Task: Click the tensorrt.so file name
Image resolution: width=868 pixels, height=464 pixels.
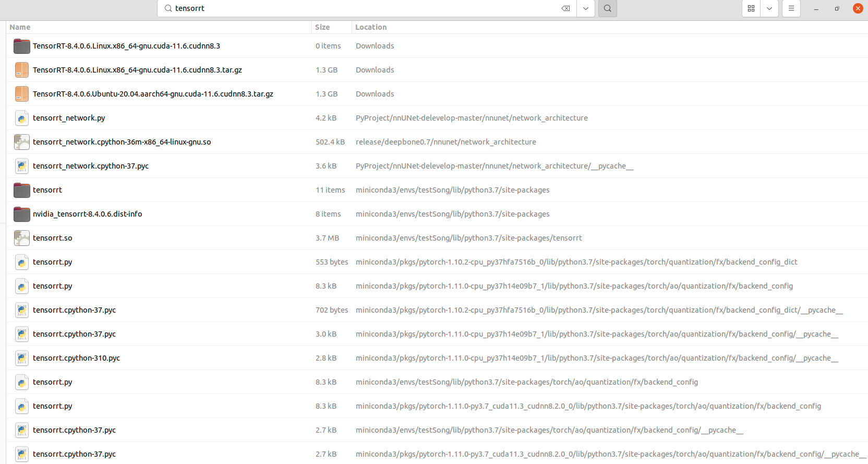Action: coord(53,238)
